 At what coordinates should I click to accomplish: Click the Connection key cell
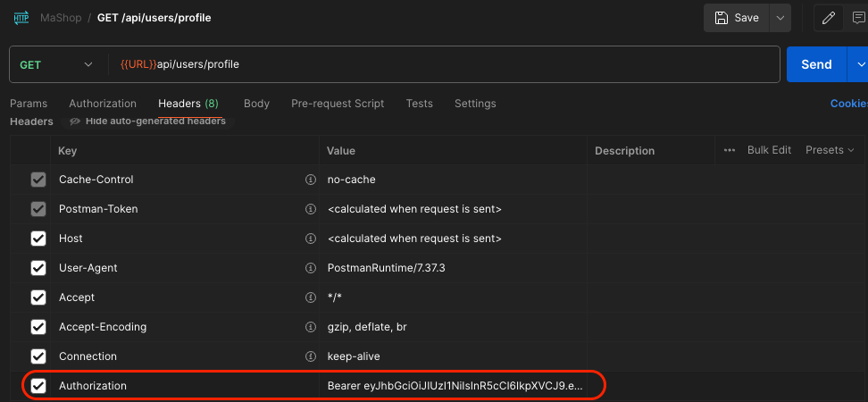click(x=185, y=356)
